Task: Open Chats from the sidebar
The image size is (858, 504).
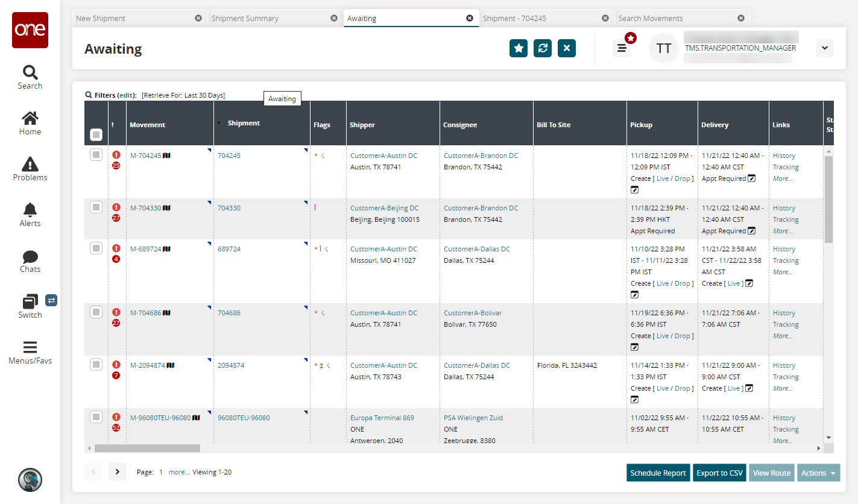Action: point(30,260)
